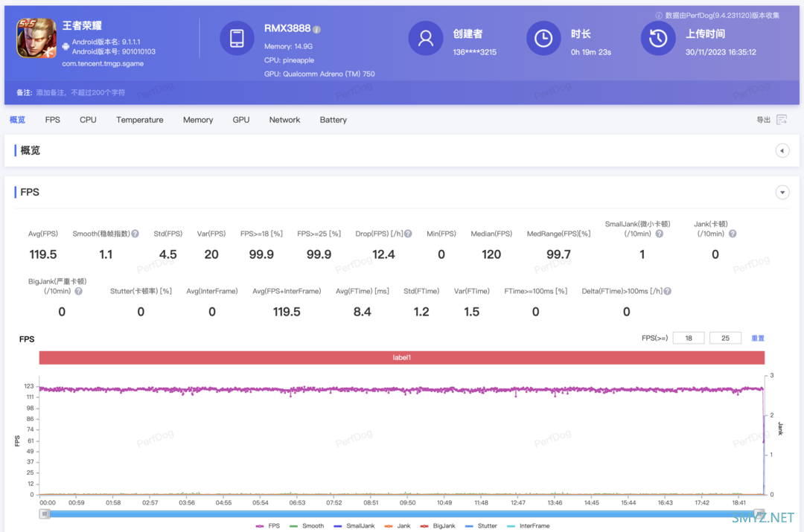The image size is (804, 532).
Task: Switch to the FPS tab
Action: (52, 120)
